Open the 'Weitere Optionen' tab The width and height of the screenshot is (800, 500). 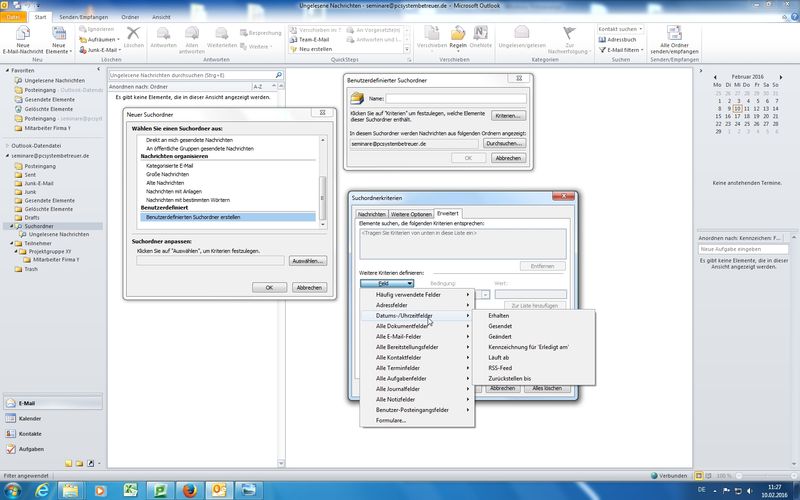pos(411,214)
